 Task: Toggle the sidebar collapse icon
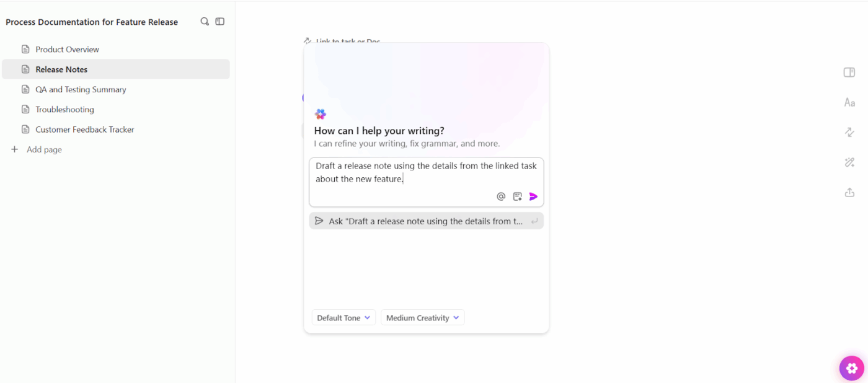tap(220, 22)
